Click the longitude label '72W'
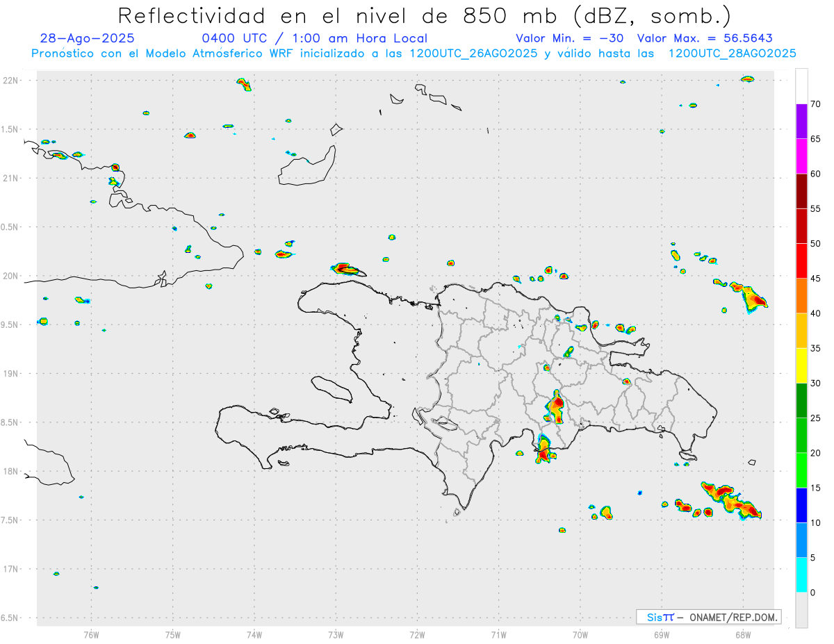Screen dimensions: 834x644 tap(417, 634)
